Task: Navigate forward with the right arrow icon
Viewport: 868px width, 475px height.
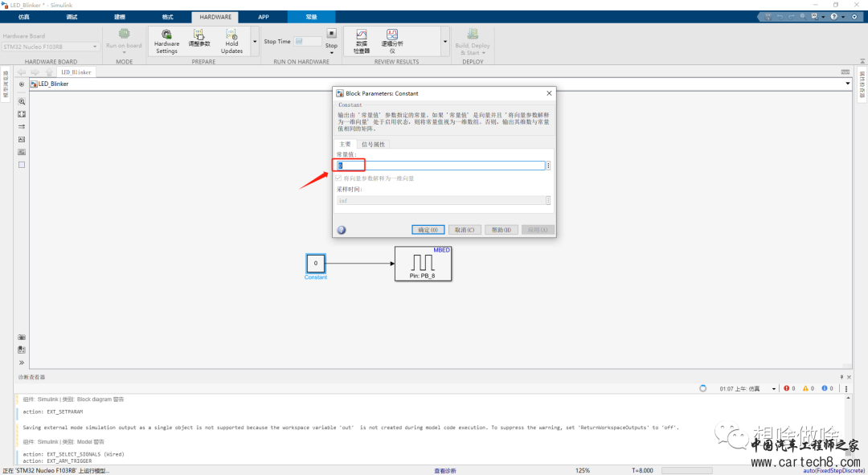Action: click(x=35, y=72)
